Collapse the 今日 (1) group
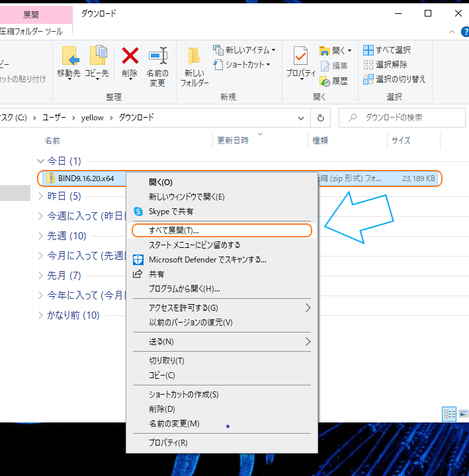 40,161
